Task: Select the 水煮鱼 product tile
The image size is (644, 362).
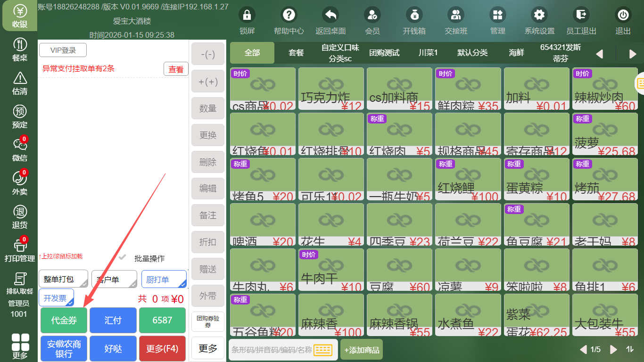Action: coord(468,316)
